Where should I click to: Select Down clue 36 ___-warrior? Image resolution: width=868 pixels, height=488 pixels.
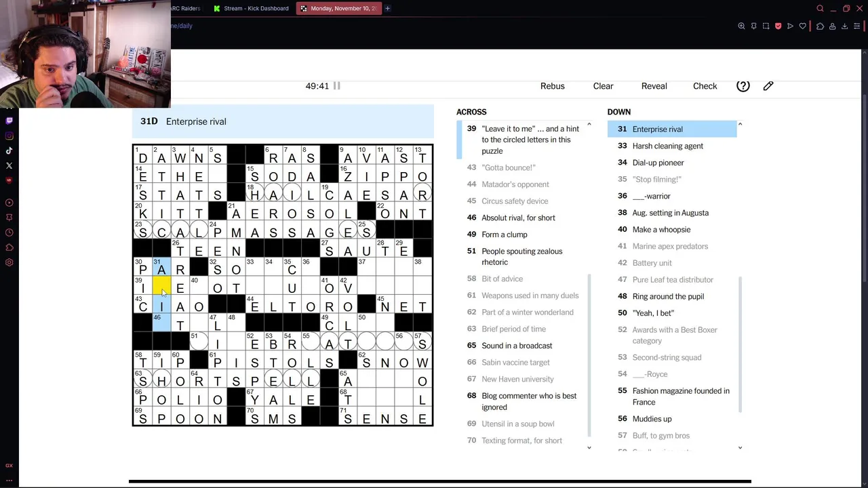[x=672, y=196]
